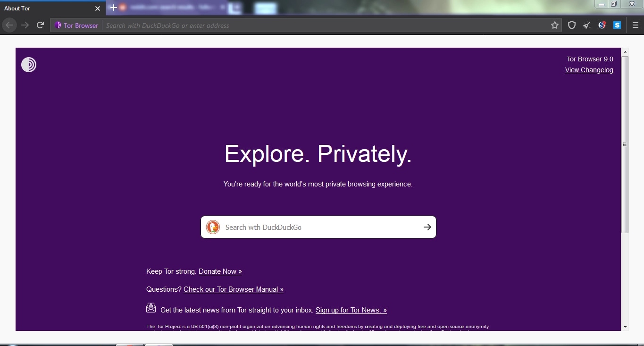Open the hamburger application menu
The height and width of the screenshot is (346, 644).
pyautogui.click(x=635, y=25)
